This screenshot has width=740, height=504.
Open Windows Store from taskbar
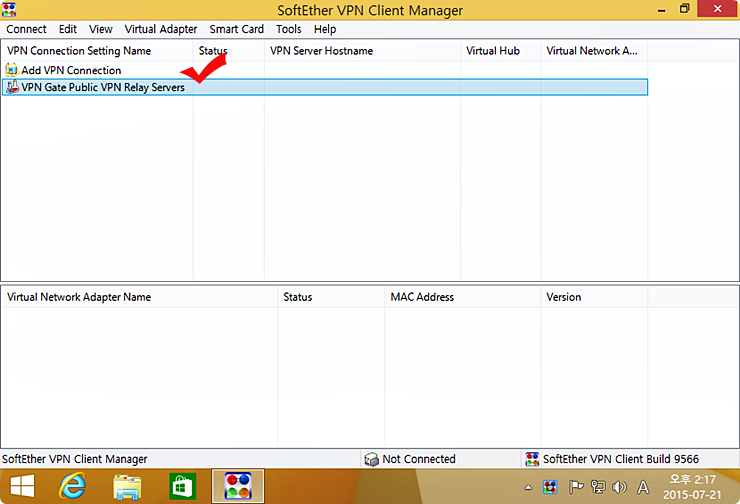pos(183,486)
